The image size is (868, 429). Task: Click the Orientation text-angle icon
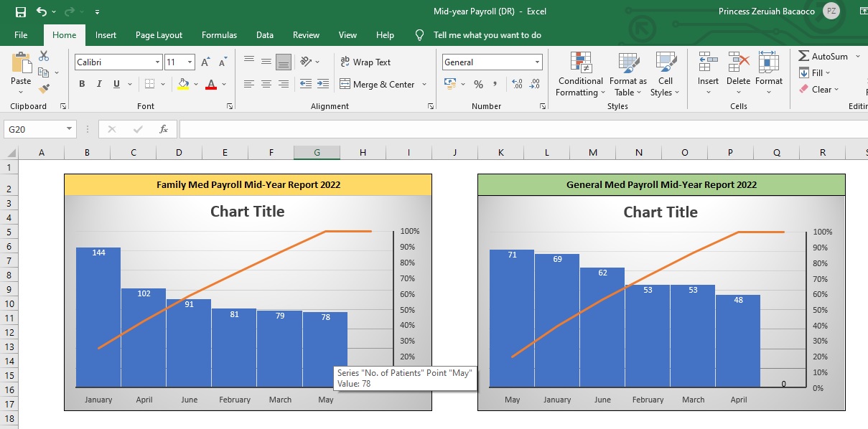point(307,62)
